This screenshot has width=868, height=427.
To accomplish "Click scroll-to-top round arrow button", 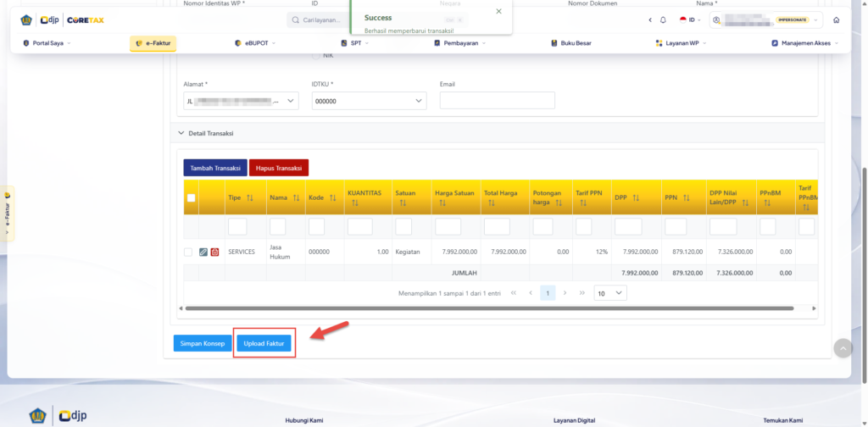I will click(x=843, y=348).
